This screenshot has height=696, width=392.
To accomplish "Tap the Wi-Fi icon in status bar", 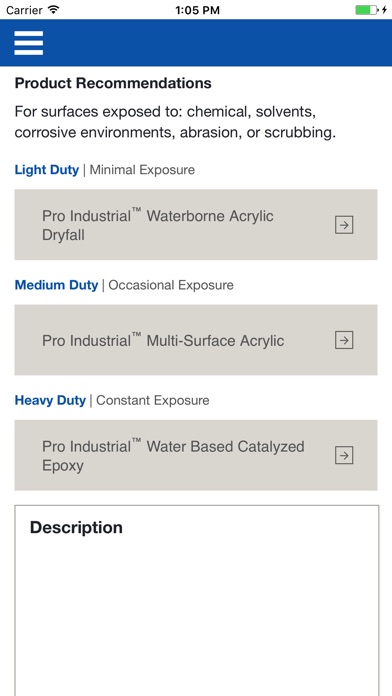I will (x=54, y=10).
